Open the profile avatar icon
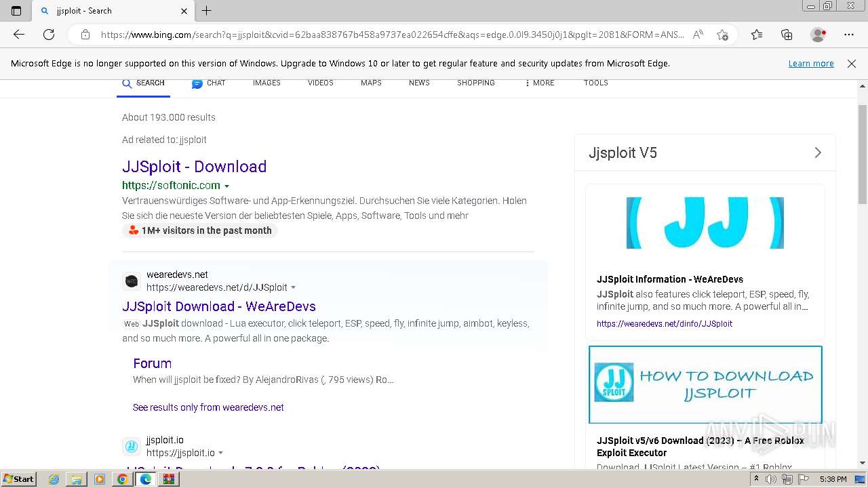This screenshot has height=488, width=868. (818, 35)
